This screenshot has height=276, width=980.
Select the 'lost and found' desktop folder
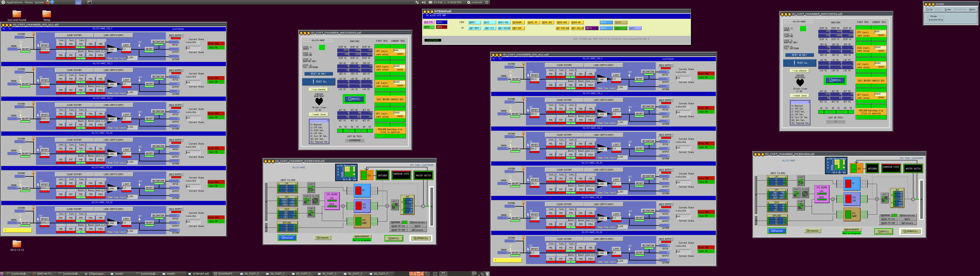pyautogui.click(x=17, y=16)
